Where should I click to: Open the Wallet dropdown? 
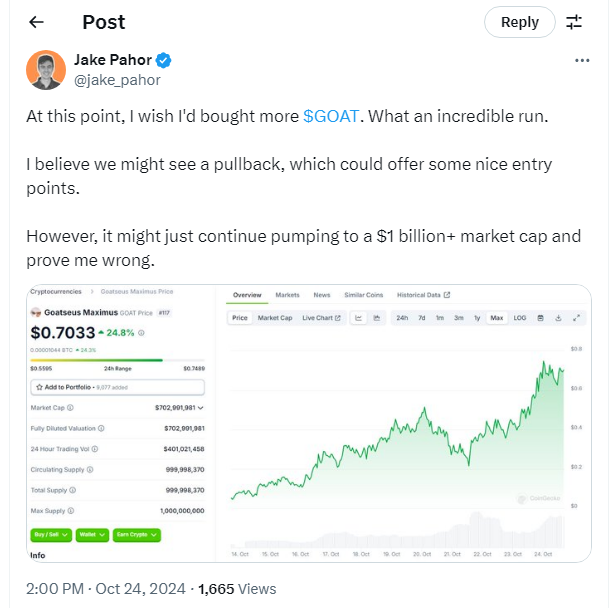(91, 535)
